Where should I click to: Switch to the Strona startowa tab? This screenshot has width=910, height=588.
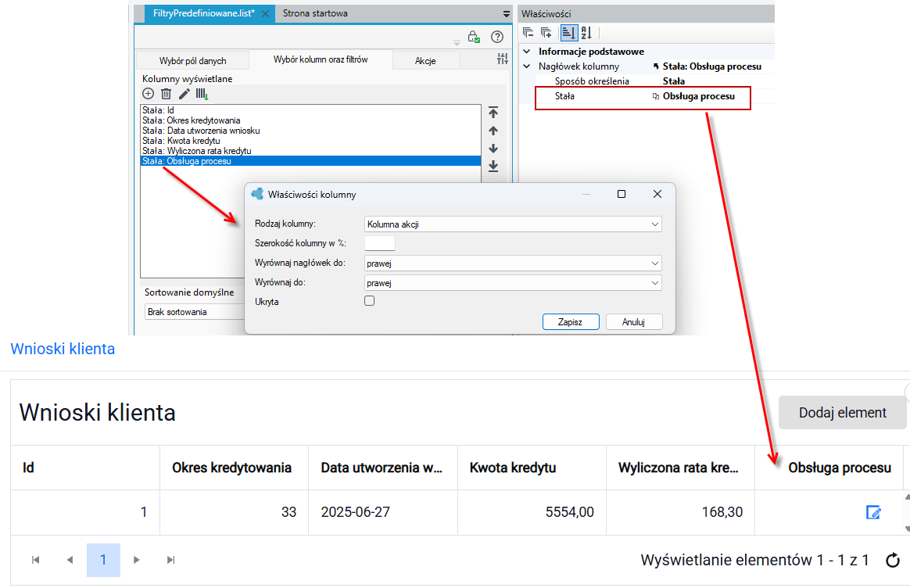[x=315, y=13]
